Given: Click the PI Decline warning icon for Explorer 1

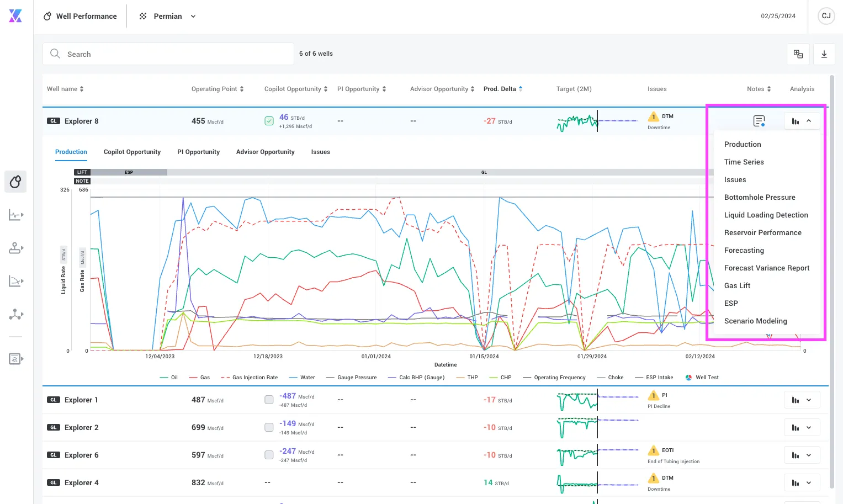Looking at the screenshot, I should point(654,395).
